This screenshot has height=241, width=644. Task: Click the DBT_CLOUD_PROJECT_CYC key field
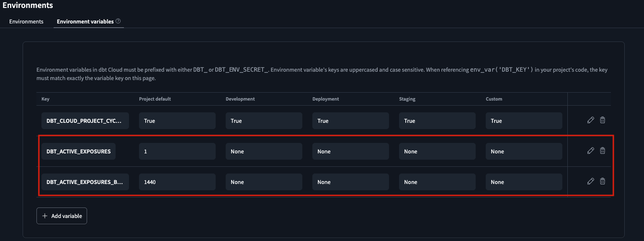(85, 121)
